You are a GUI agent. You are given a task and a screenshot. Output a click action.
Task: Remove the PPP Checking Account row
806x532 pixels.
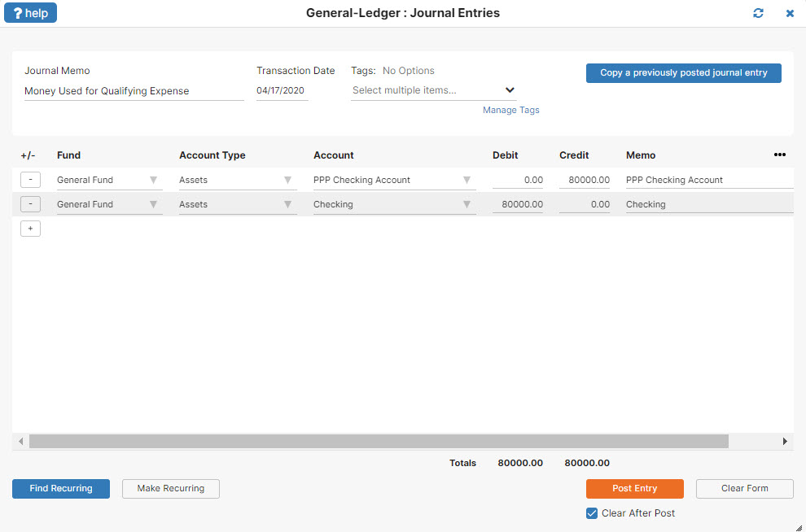tap(30, 180)
